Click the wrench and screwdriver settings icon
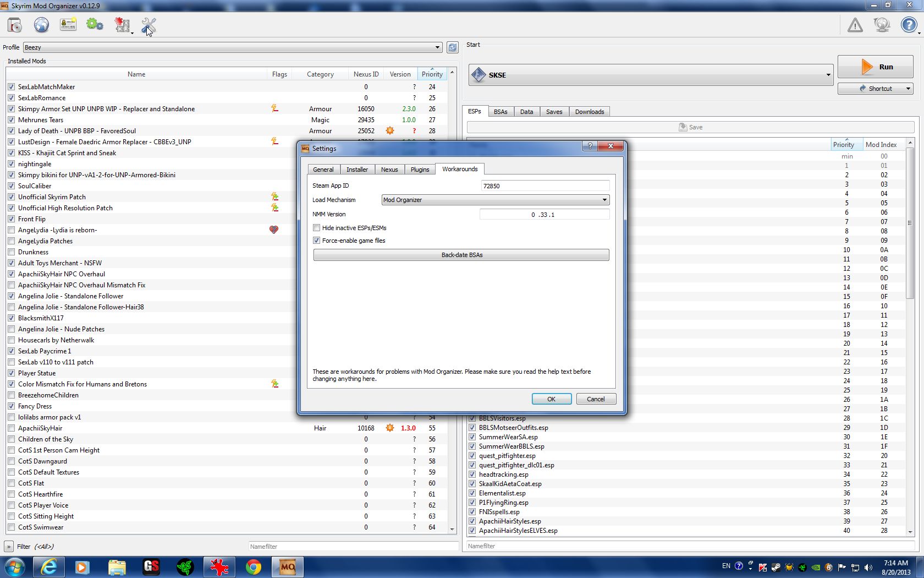Viewport: 924px width, 578px height. click(x=148, y=25)
